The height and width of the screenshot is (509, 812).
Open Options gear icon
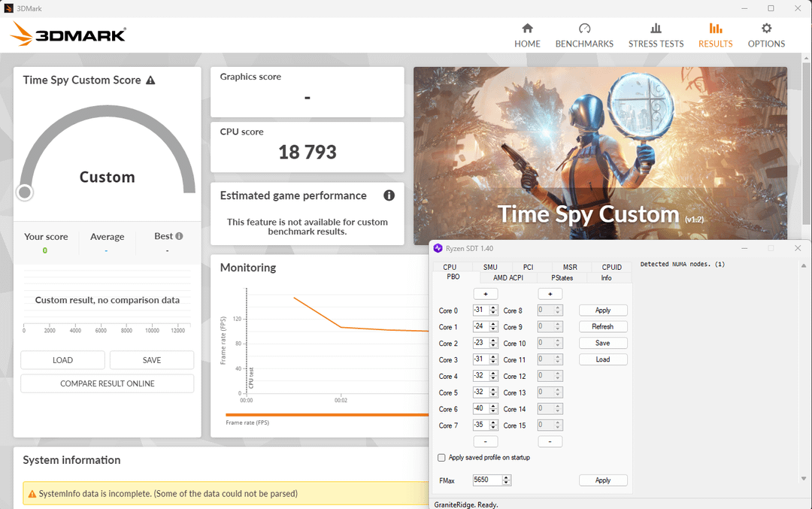(766, 29)
